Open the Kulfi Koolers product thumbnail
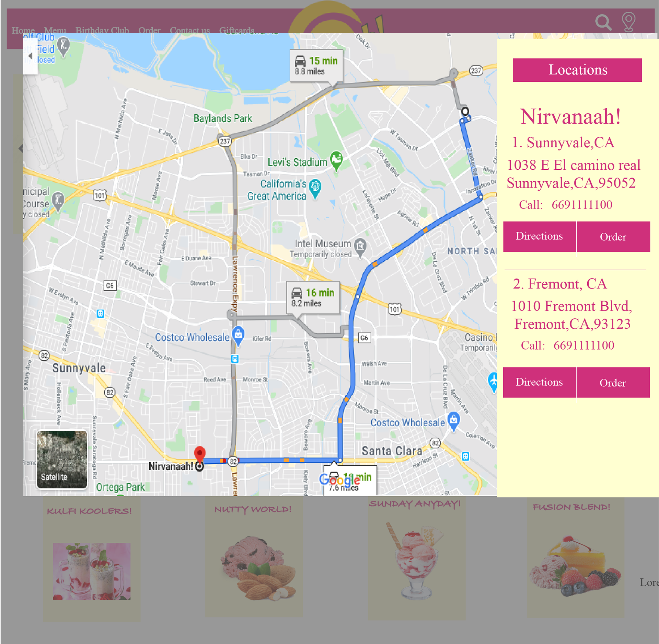659x644 pixels. [x=92, y=571]
